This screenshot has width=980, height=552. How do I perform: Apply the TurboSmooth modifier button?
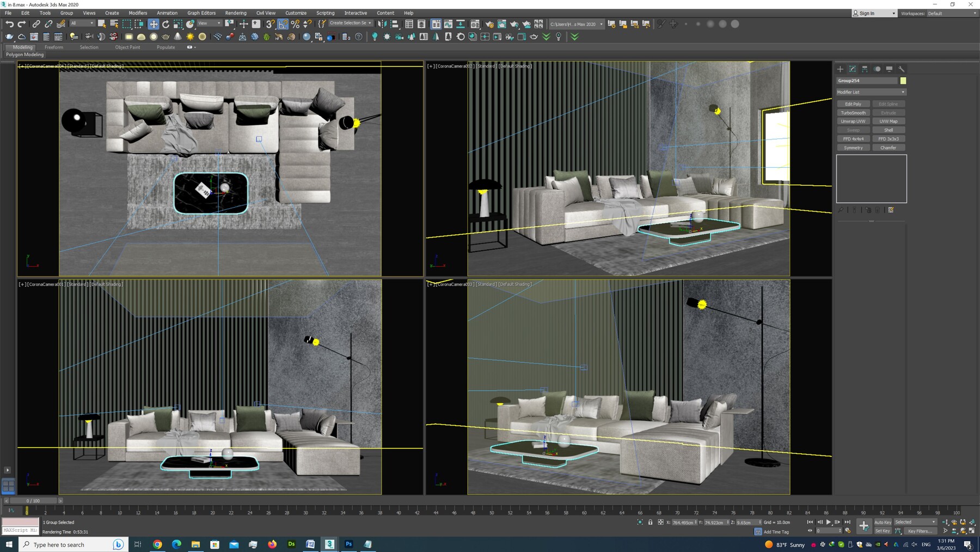[x=853, y=113]
